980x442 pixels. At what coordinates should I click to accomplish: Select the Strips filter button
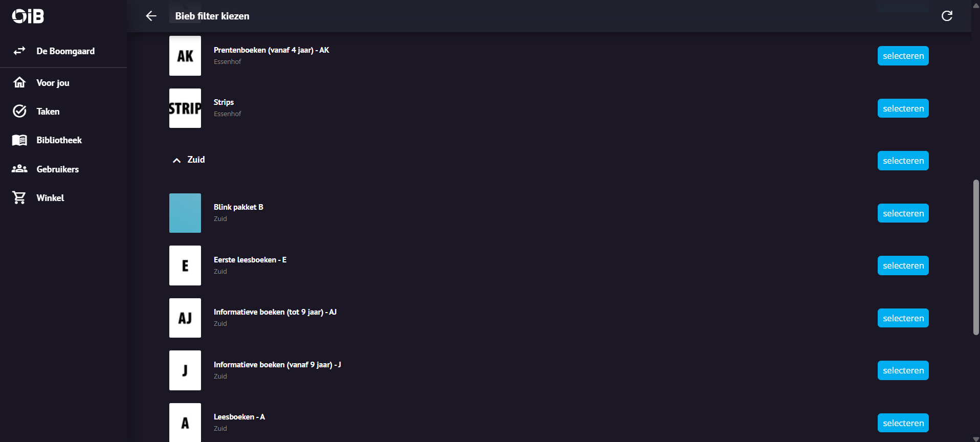coord(903,108)
